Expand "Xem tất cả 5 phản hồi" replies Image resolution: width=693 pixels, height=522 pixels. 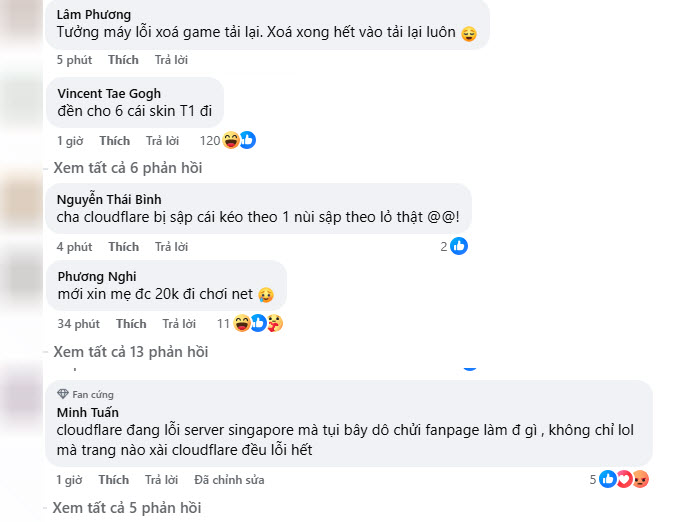tap(127, 508)
